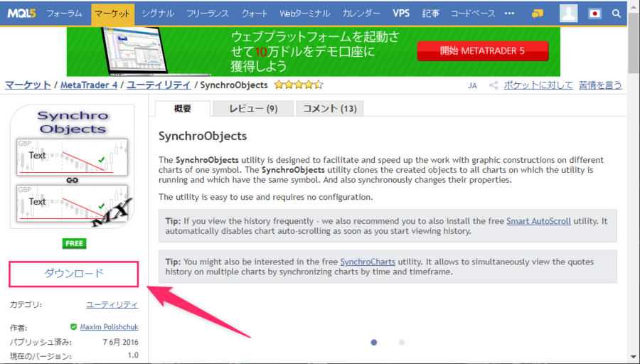Open クォート in the top menu

point(255,14)
